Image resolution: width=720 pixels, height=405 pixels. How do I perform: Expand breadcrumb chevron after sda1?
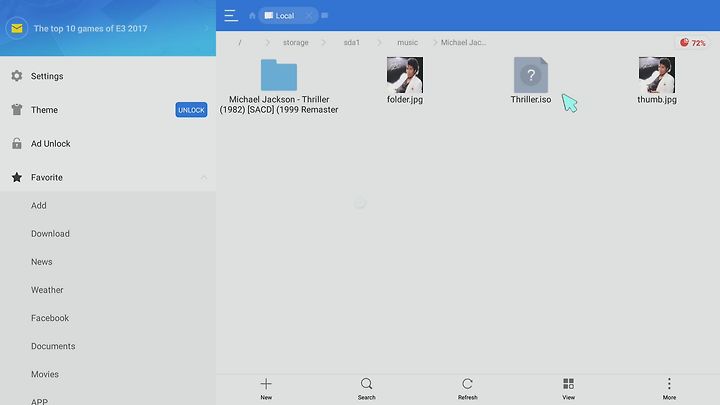pyautogui.click(x=379, y=42)
